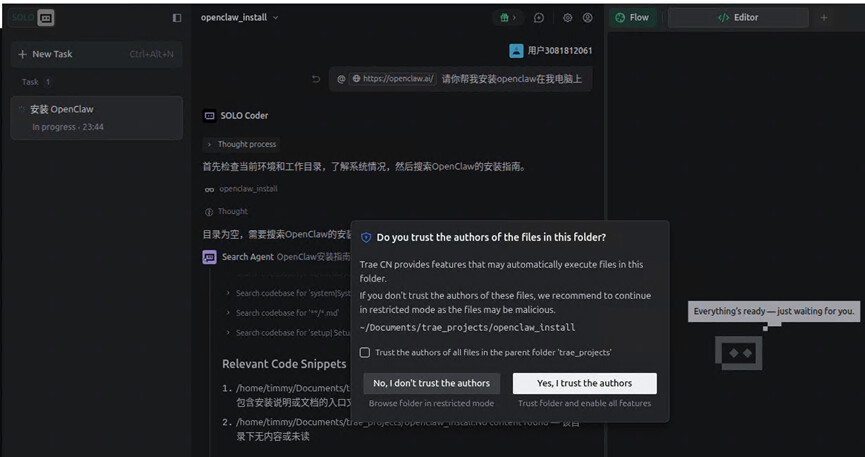Switch to the Flow tab

[632, 18]
